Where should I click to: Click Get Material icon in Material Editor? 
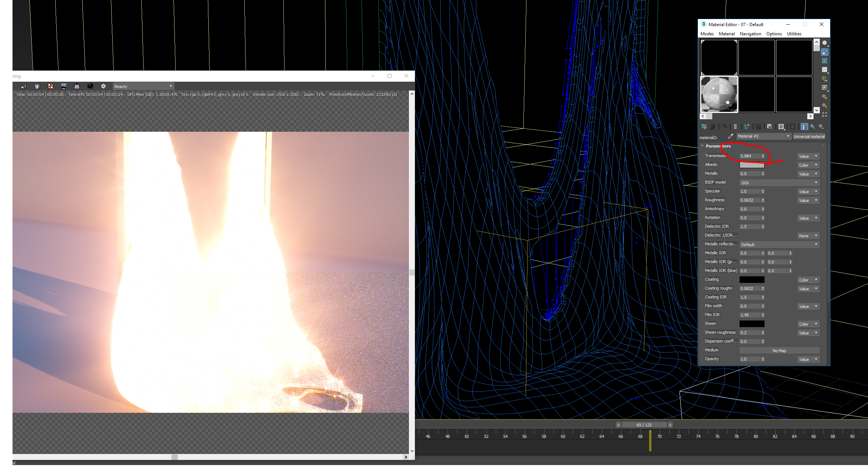click(x=704, y=127)
